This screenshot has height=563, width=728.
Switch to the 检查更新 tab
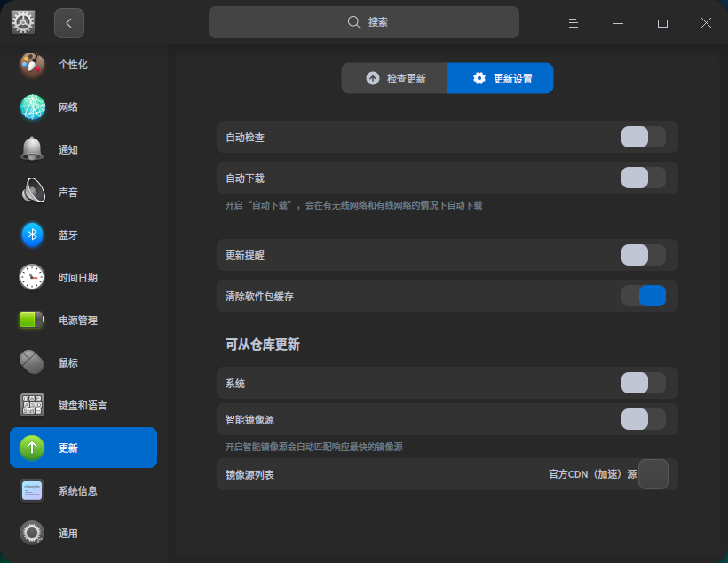[395, 78]
